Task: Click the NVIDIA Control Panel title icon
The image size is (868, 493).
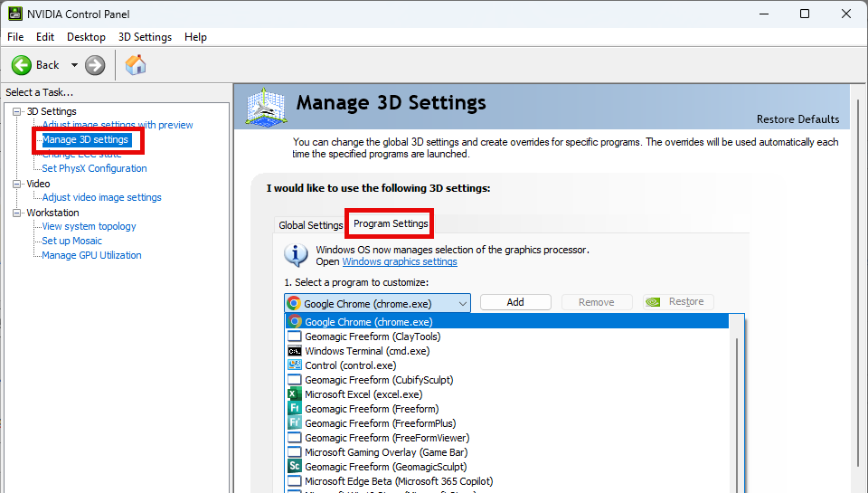Action: pos(15,14)
